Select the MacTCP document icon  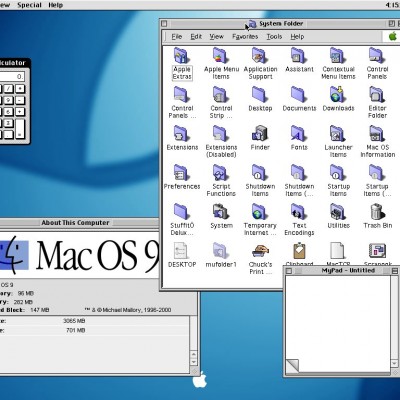click(337, 250)
